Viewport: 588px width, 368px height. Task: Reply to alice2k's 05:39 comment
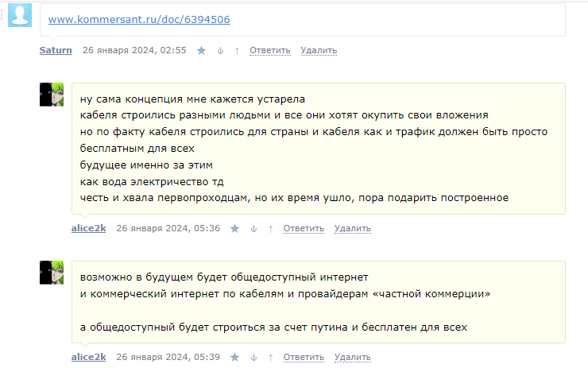pyautogui.click(x=304, y=357)
